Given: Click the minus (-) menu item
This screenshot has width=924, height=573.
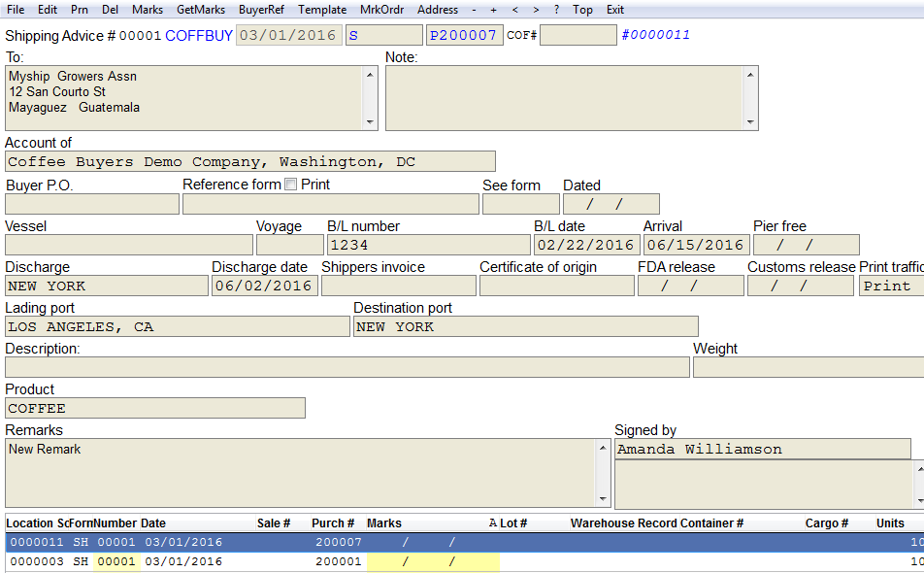Looking at the screenshot, I should [474, 10].
